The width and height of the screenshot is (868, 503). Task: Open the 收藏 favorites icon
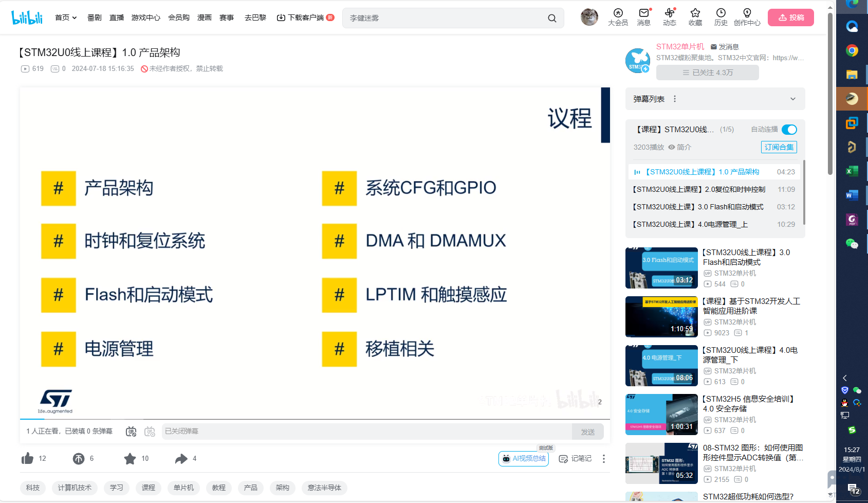point(695,17)
